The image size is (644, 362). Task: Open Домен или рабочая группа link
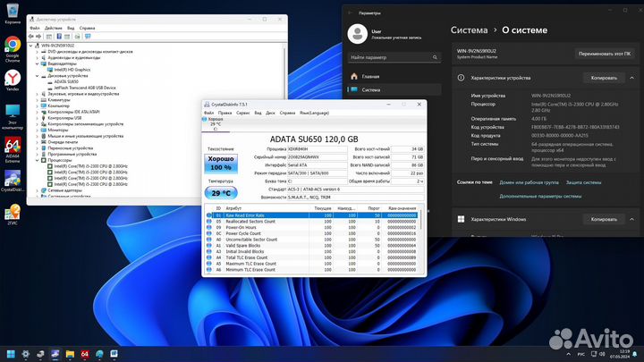point(529,182)
